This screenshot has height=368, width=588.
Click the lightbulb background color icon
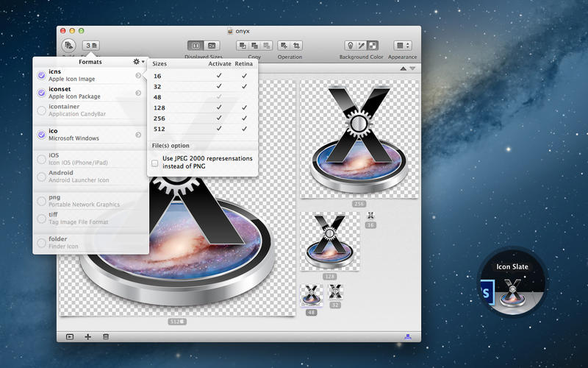click(x=351, y=46)
